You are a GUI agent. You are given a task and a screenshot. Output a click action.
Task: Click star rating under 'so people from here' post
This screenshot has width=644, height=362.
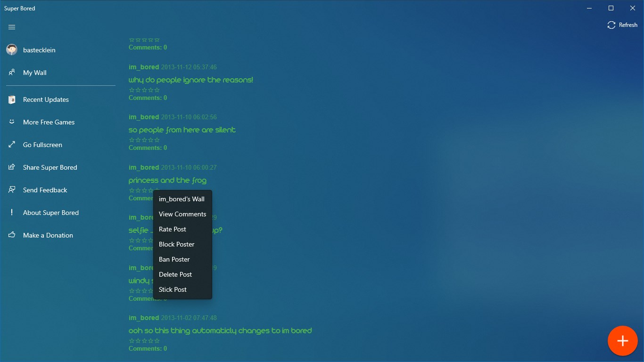tap(144, 140)
